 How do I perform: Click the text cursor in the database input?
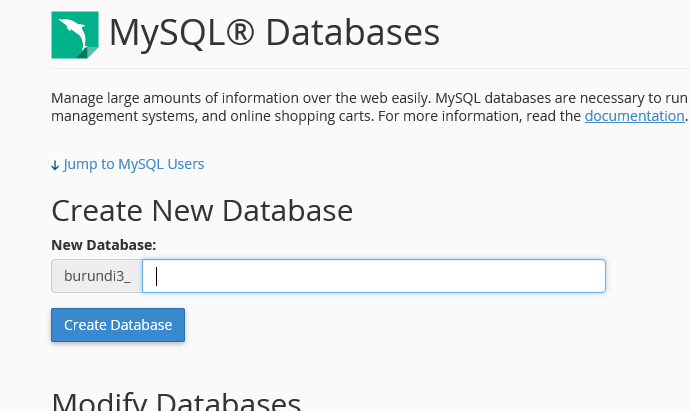click(158, 276)
